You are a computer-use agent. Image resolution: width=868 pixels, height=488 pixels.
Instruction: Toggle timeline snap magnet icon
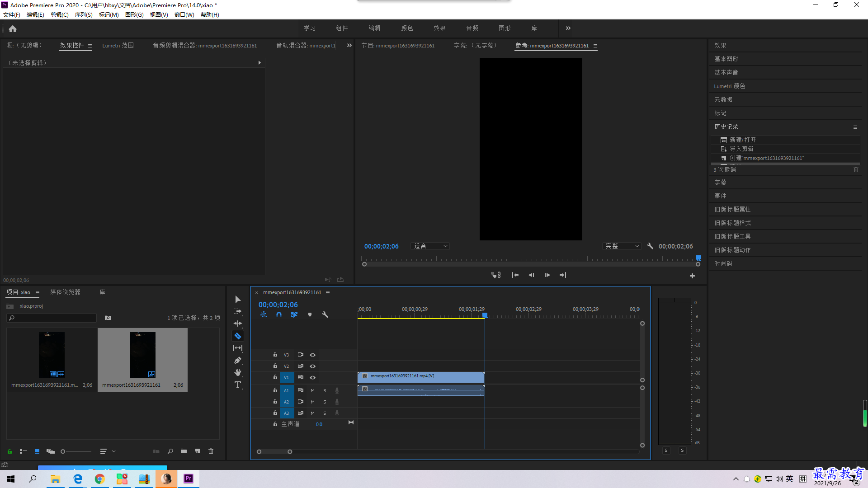pos(279,314)
